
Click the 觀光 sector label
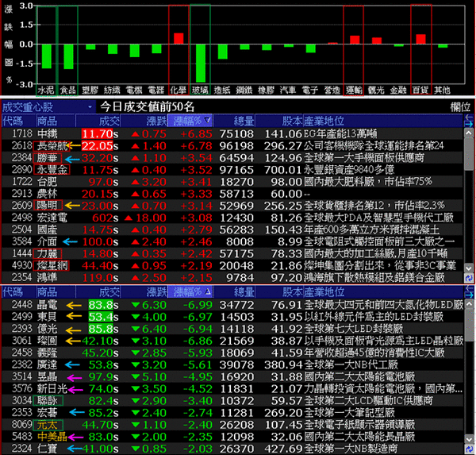click(376, 90)
